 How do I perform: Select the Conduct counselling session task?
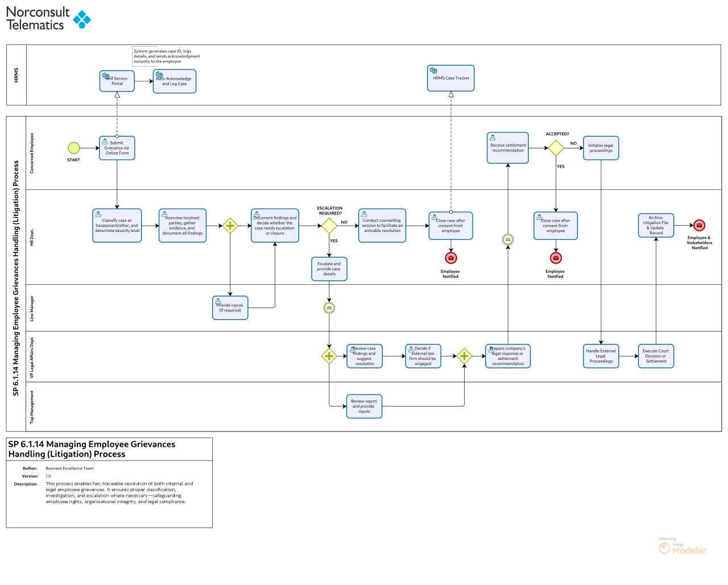point(382,226)
